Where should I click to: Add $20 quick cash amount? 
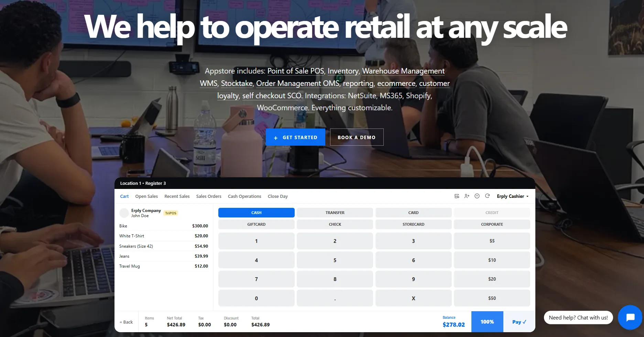[x=492, y=279]
